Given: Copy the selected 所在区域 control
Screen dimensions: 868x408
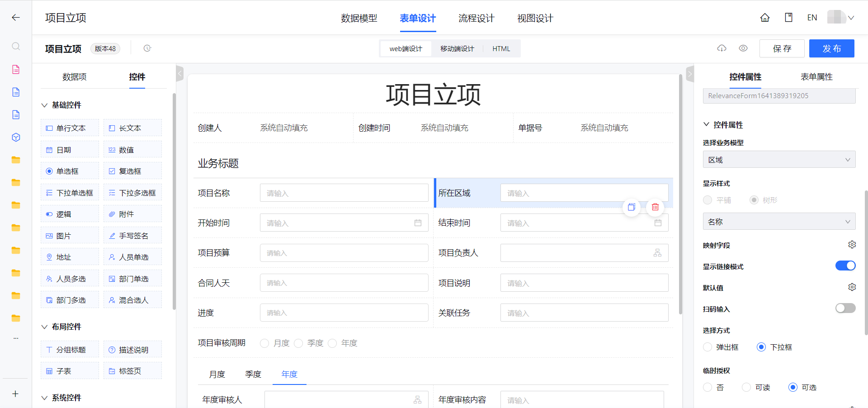Looking at the screenshot, I should coord(632,207).
